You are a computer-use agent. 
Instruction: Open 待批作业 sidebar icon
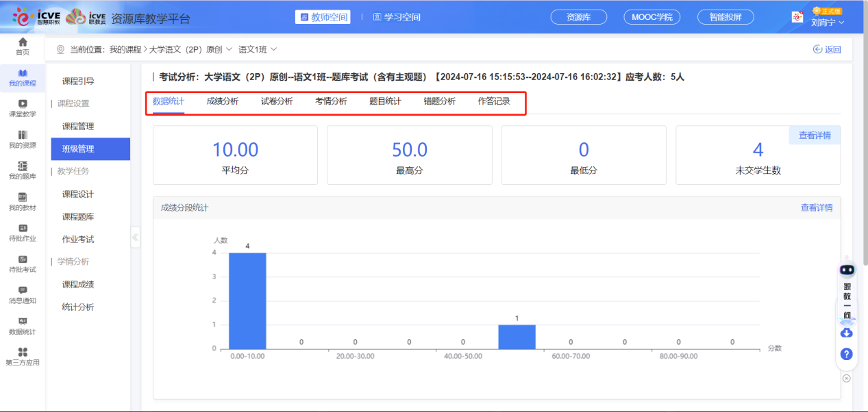coord(23,229)
